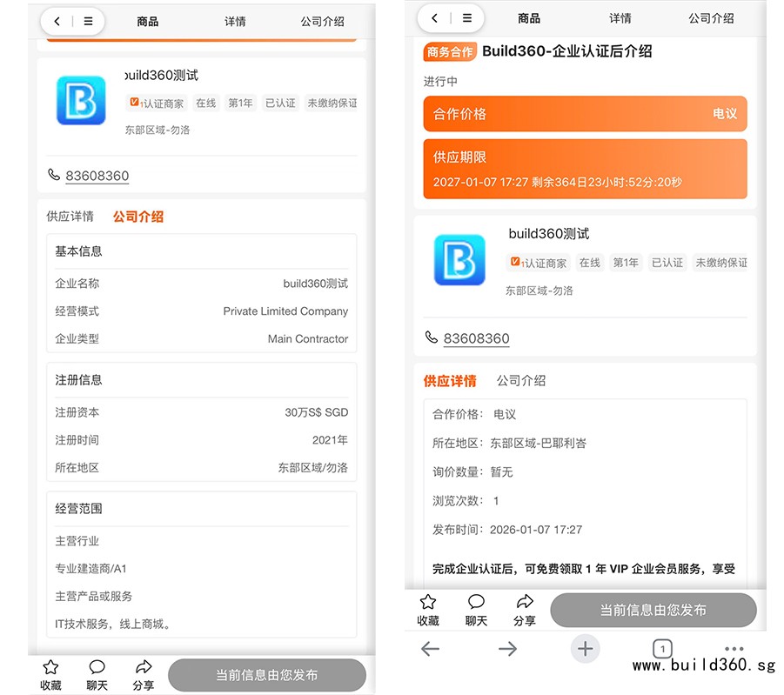The image size is (784, 695).
Task: Call phone number 83608360 in left screen
Action: (x=97, y=176)
